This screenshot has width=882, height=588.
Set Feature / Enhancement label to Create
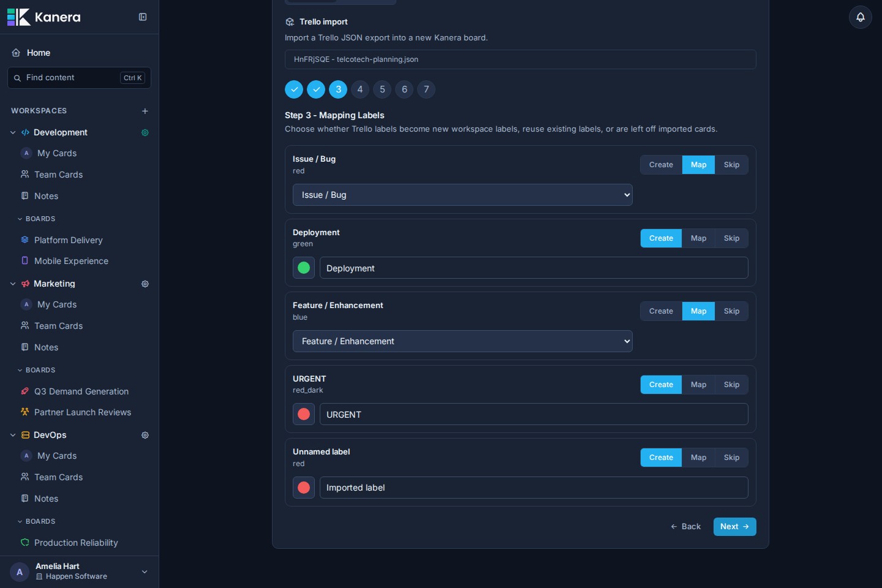pos(661,311)
